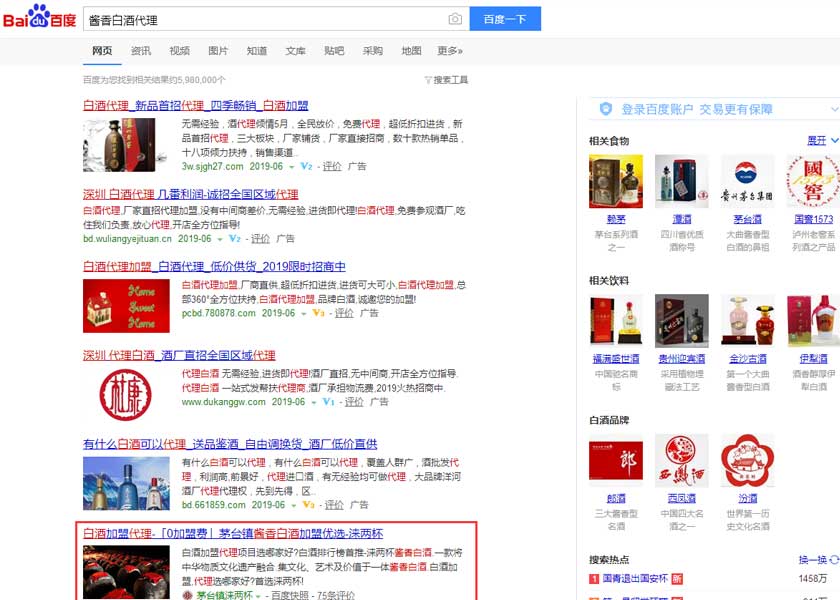This screenshot has width=840, height=600.
Task: Open 茅台酒 logo image
Action: [x=747, y=181]
